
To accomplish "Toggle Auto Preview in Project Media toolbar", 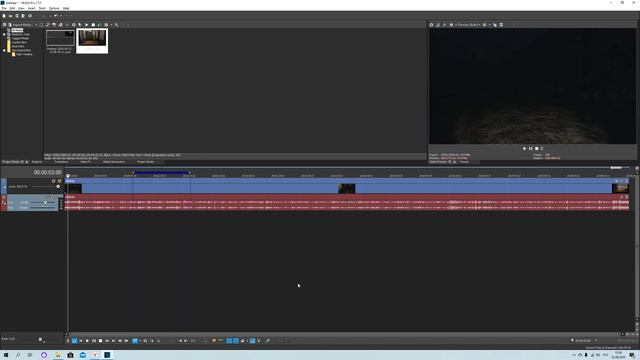I will 99,25.
